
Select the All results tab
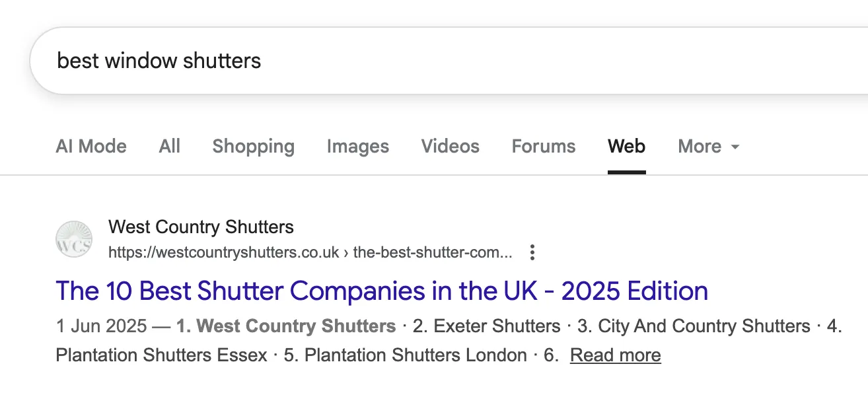pyautogui.click(x=169, y=147)
